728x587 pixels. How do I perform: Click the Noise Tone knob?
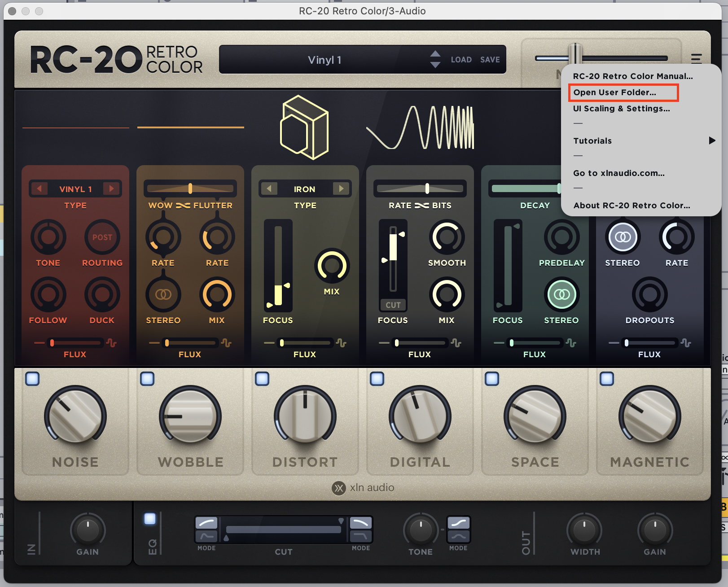[x=48, y=237]
